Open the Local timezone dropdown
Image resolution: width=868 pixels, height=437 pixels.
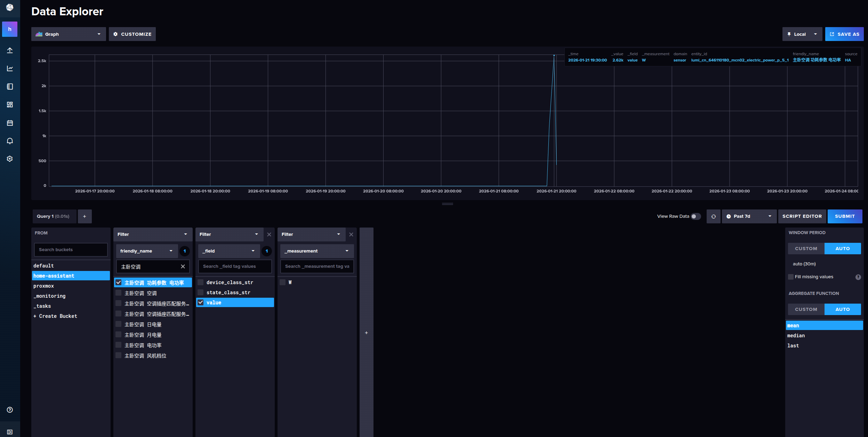click(802, 34)
